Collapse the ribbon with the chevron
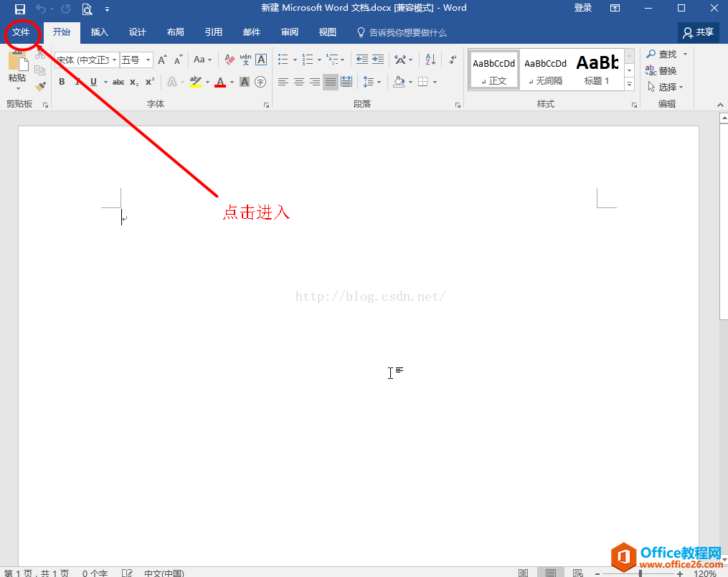The height and width of the screenshot is (577, 728). (720, 105)
